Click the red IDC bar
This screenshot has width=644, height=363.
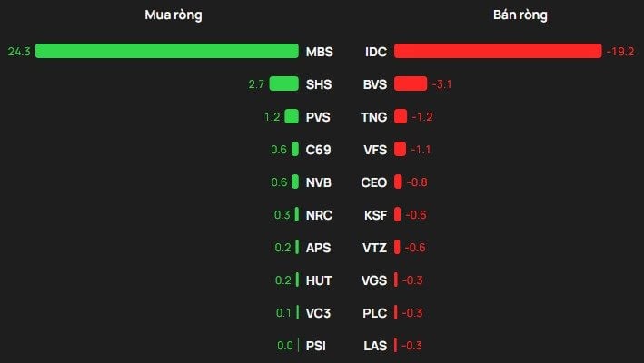tap(498, 51)
